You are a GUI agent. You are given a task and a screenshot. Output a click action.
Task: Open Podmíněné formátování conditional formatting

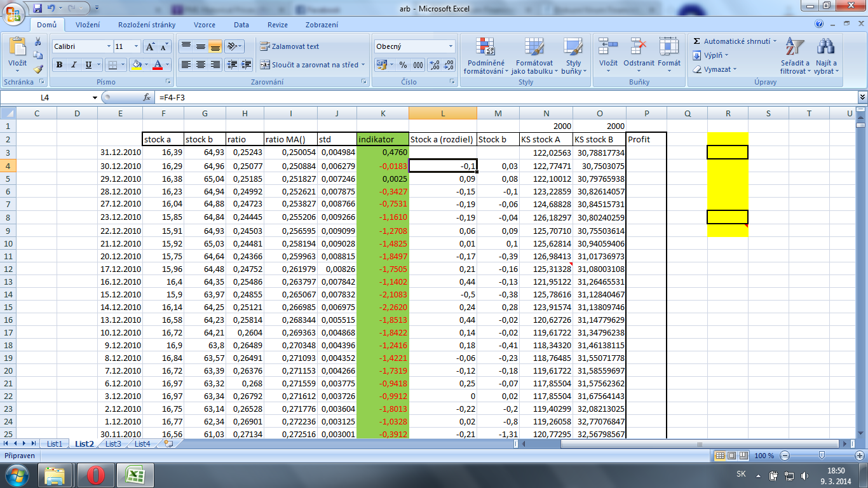click(x=484, y=56)
